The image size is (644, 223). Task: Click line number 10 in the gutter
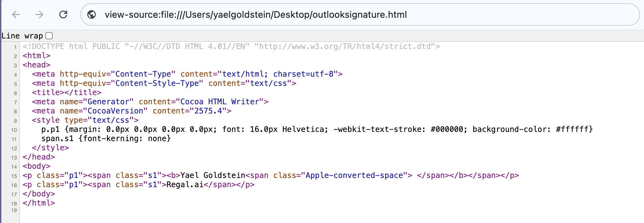point(14,130)
